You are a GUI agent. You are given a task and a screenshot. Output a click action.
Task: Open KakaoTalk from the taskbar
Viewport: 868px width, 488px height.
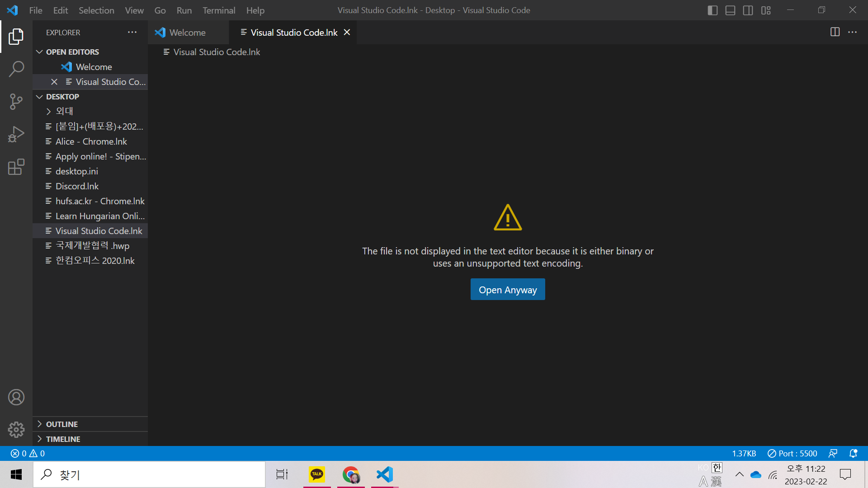(x=317, y=474)
